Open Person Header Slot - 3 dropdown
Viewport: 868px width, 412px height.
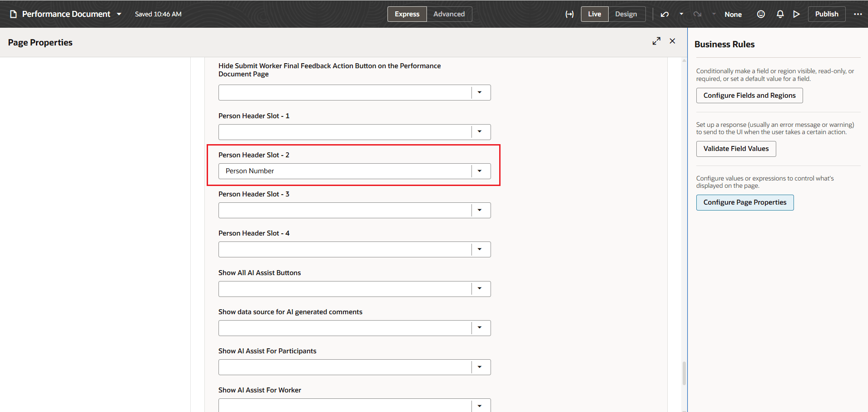click(480, 210)
